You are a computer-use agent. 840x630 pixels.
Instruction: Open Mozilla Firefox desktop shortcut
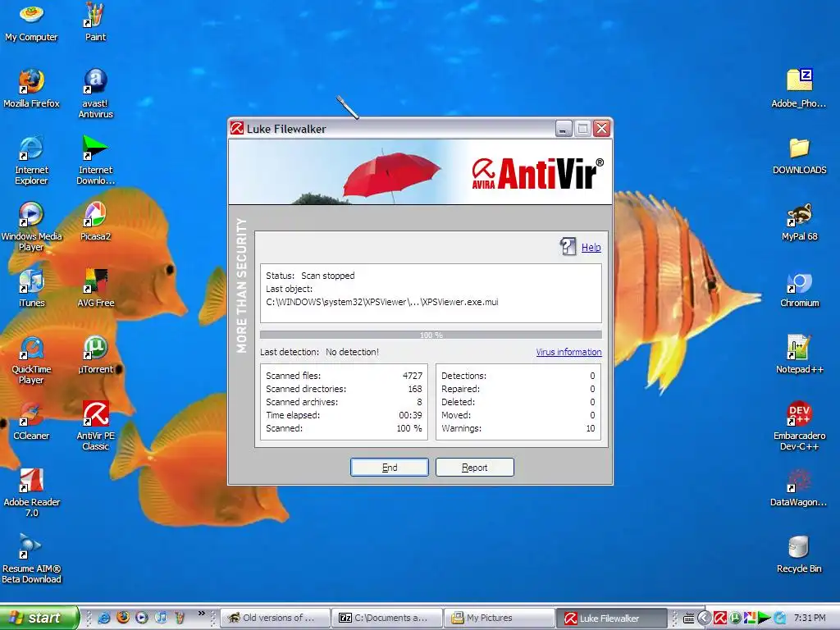31,89
